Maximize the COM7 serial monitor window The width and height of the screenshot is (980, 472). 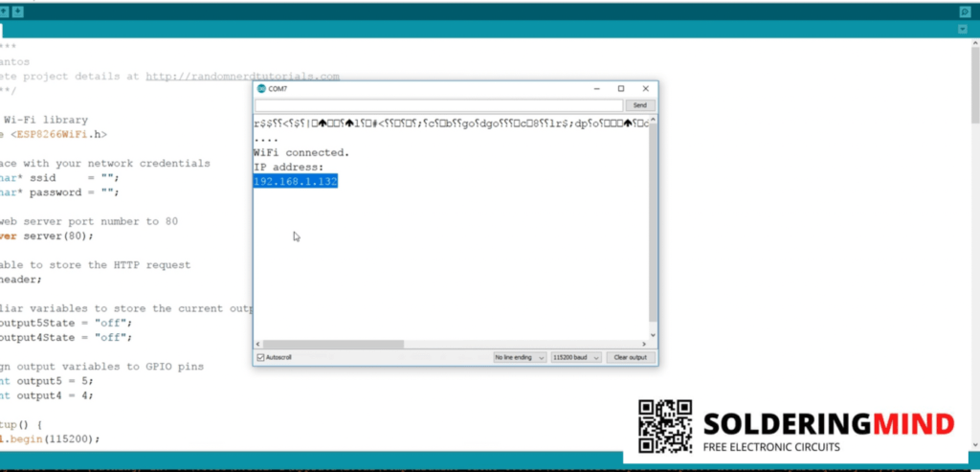pos(620,89)
